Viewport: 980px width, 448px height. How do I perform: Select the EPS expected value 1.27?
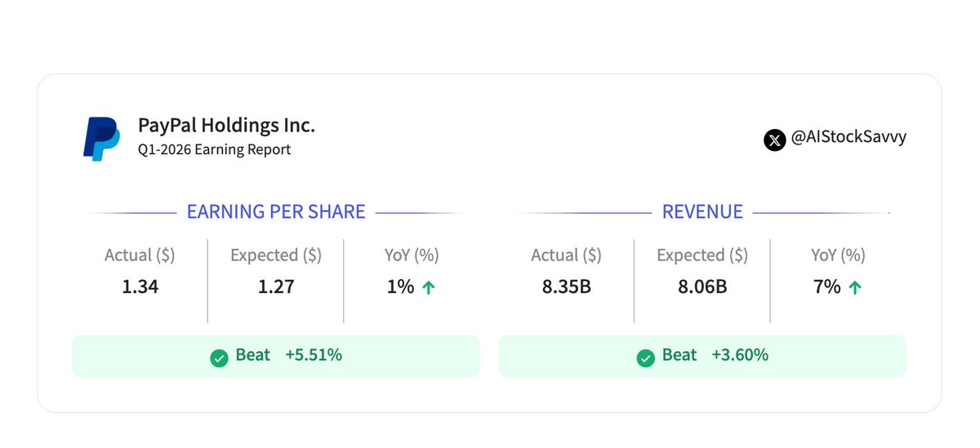click(x=276, y=287)
